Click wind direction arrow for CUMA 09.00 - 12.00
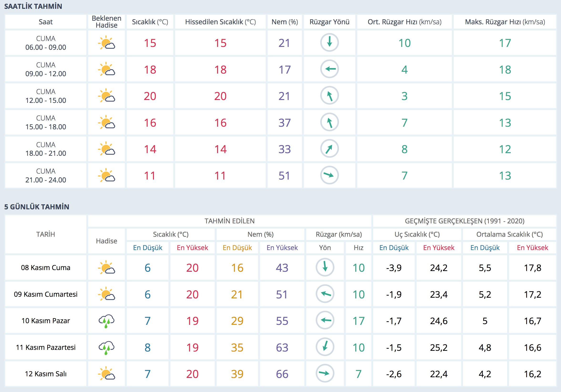The width and height of the screenshot is (561, 392). (x=329, y=69)
